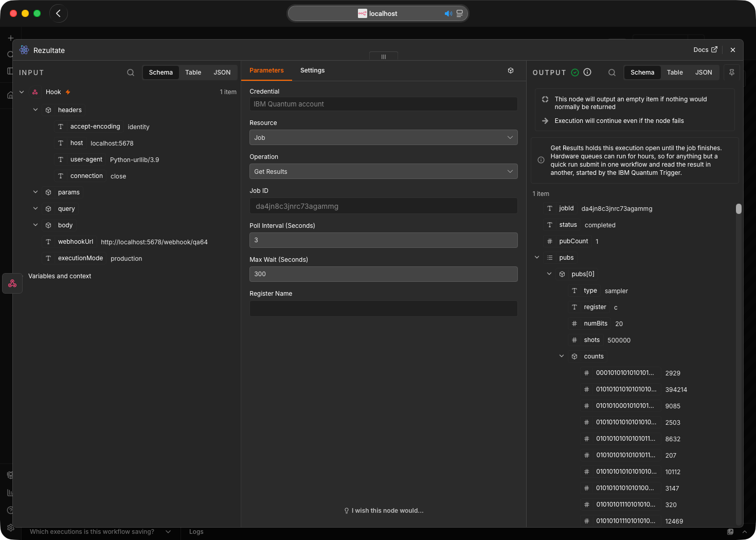
Task: Click the floating webhook icon at the left edge
Action: [x=12, y=283]
